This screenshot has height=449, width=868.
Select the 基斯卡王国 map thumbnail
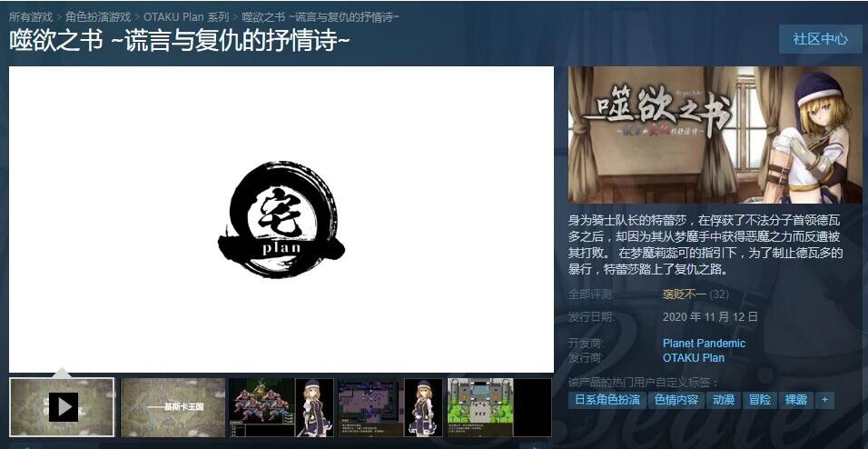[x=173, y=407]
